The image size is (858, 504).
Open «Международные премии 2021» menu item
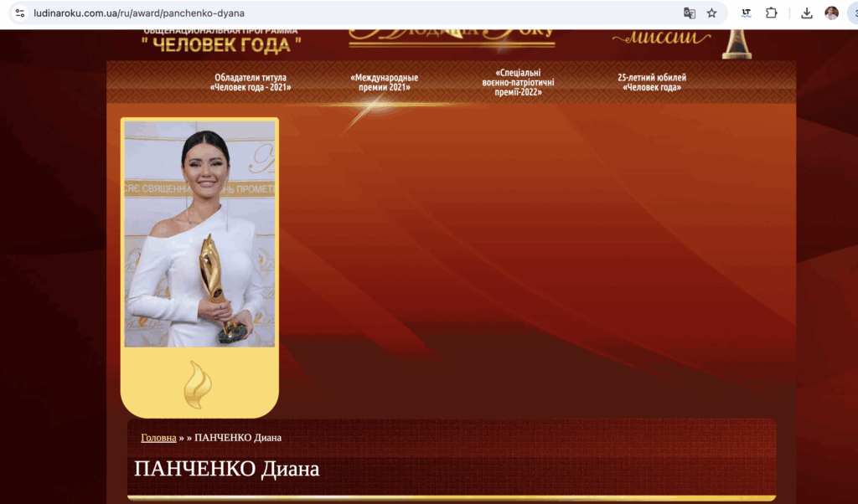point(384,83)
